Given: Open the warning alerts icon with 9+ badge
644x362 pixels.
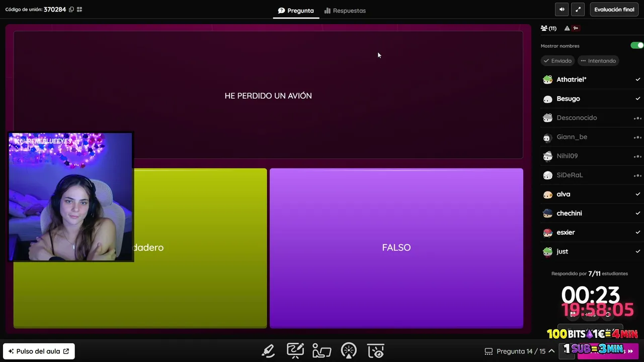Looking at the screenshot, I should pyautogui.click(x=572, y=29).
